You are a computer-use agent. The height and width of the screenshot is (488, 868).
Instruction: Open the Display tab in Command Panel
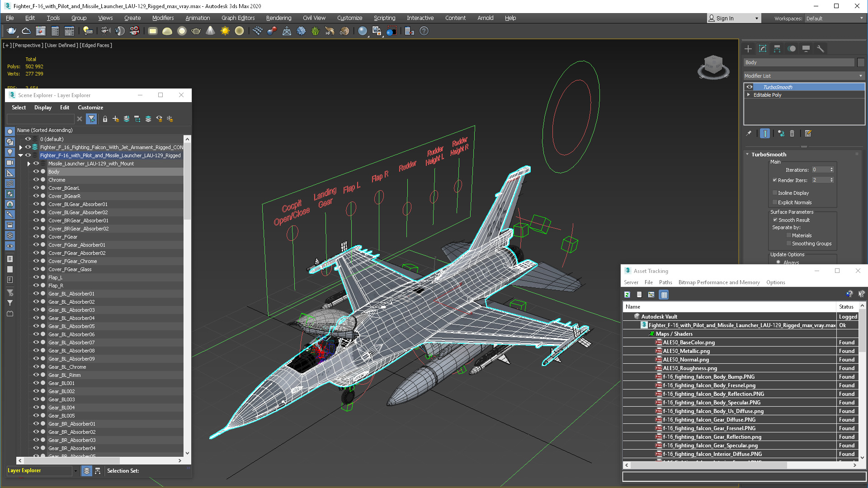(806, 49)
